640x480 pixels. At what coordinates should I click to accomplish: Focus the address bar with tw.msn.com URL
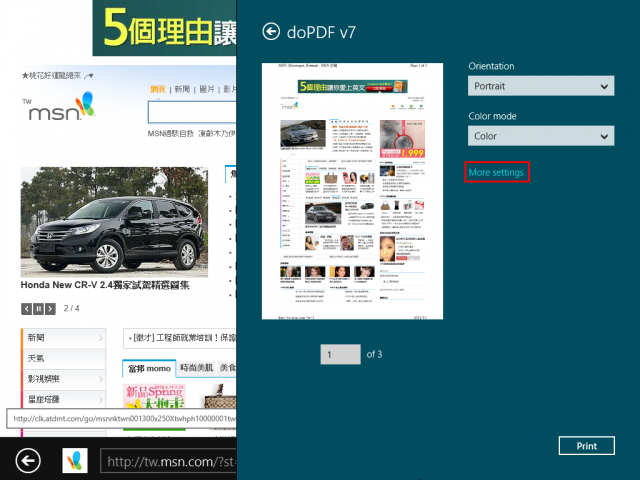(x=168, y=461)
